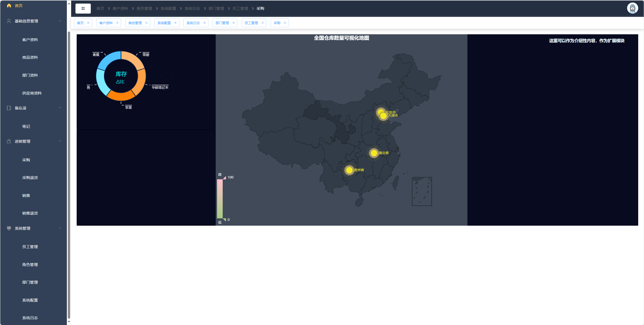Image resolution: width=644 pixels, height=325 pixels.
Task: Click the 湖北省 marker on map
Action: (374, 153)
